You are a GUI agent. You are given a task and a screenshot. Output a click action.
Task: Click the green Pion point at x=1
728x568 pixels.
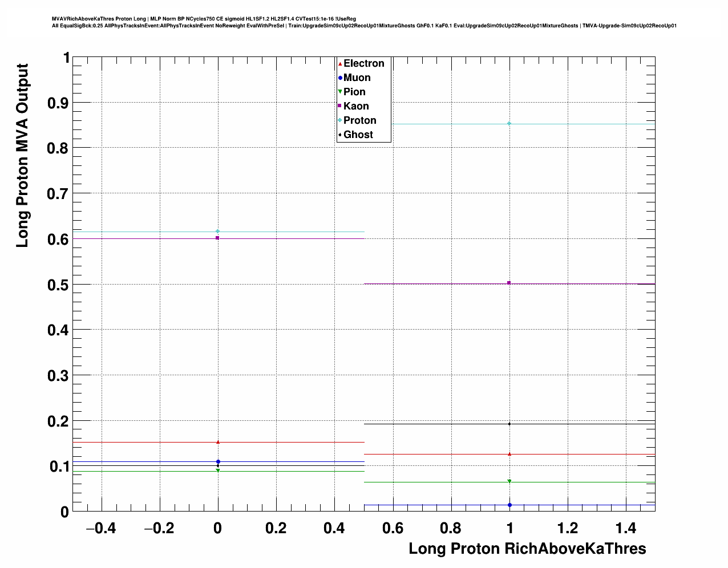509,481
